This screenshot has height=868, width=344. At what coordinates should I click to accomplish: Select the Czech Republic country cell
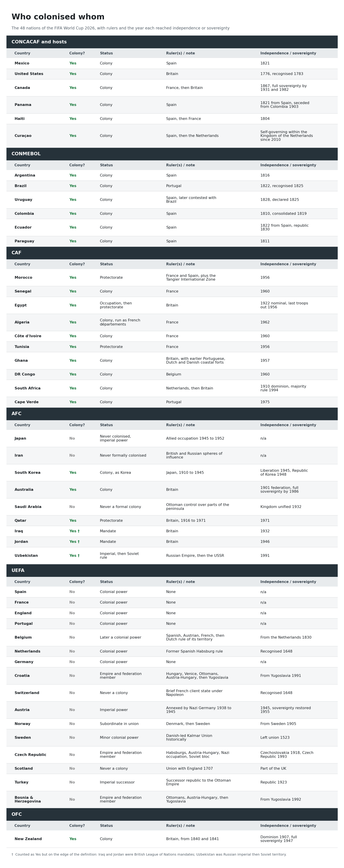tap(30, 755)
